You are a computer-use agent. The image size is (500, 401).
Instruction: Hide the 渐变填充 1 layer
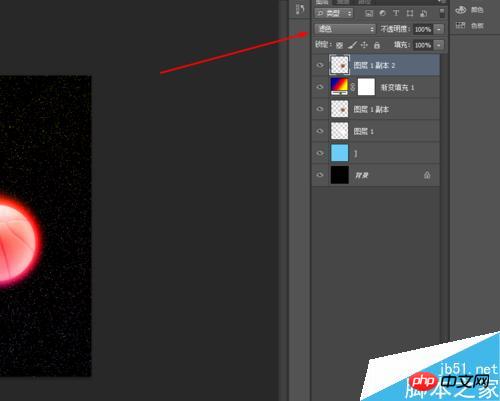pos(320,87)
